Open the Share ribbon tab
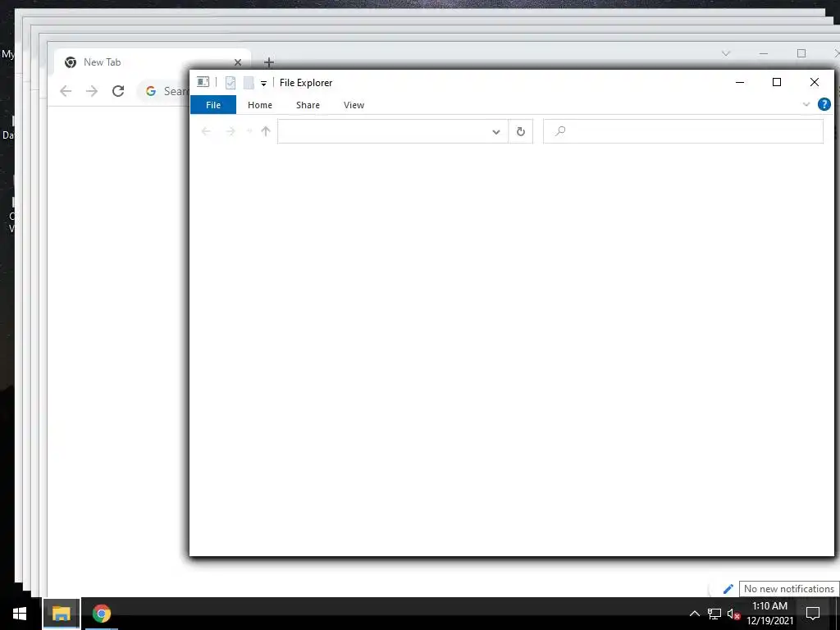Viewport: 840px width, 630px height. click(308, 105)
